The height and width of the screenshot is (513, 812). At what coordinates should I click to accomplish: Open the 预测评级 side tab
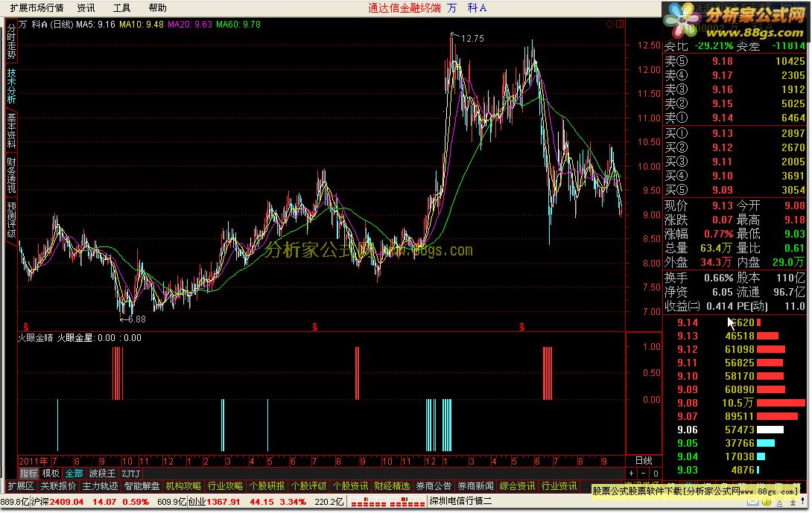click(11, 220)
